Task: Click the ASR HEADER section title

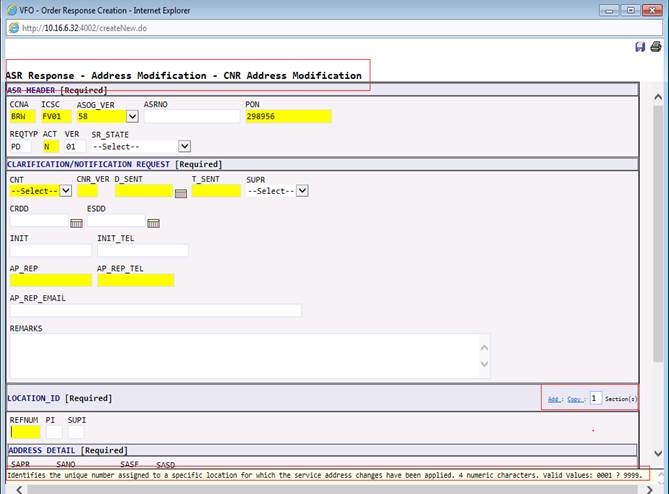Action: [x=31, y=90]
